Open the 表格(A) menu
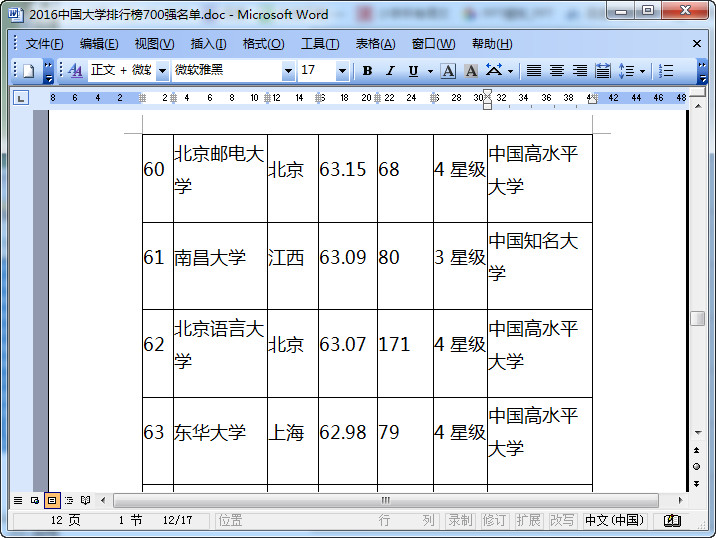716x538 pixels. coord(375,44)
